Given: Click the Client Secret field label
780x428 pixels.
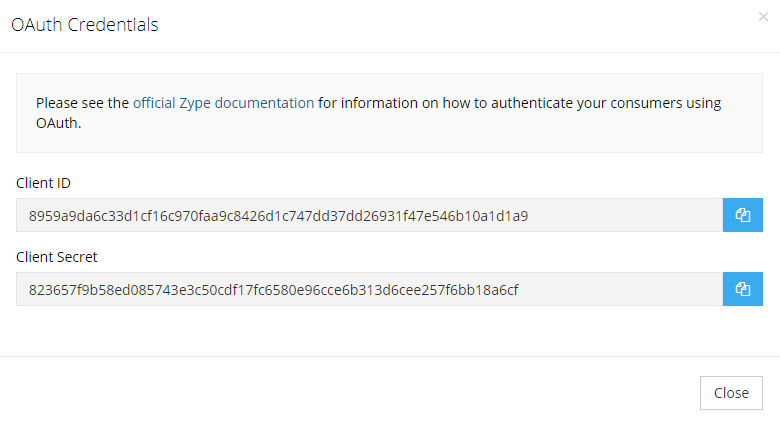Looking at the screenshot, I should pyautogui.click(x=57, y=257).
